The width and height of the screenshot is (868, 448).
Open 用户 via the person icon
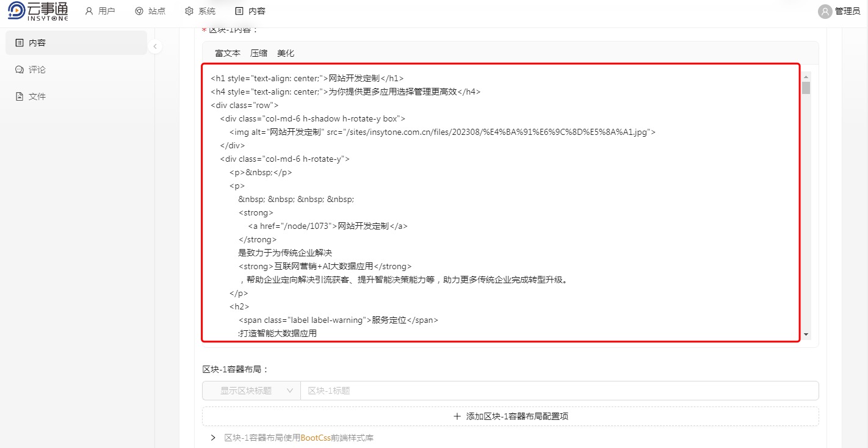click(90, 10)
